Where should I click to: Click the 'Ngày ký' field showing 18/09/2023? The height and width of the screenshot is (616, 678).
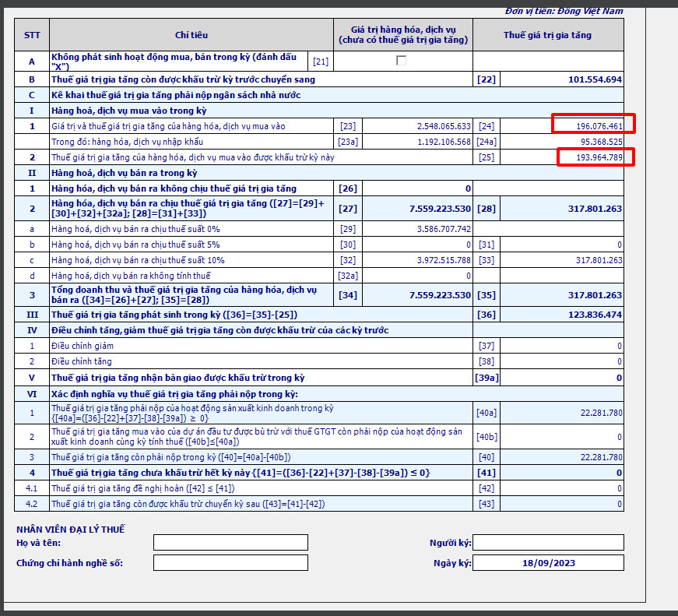548,563
